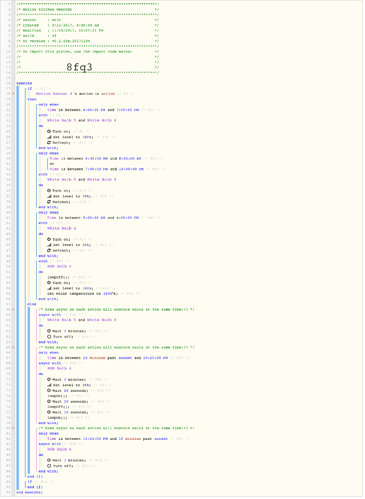Click the Turn off icon on line 87
This screenshot has height=499, width=365.
pyautogui.click(x=49, y=466)
